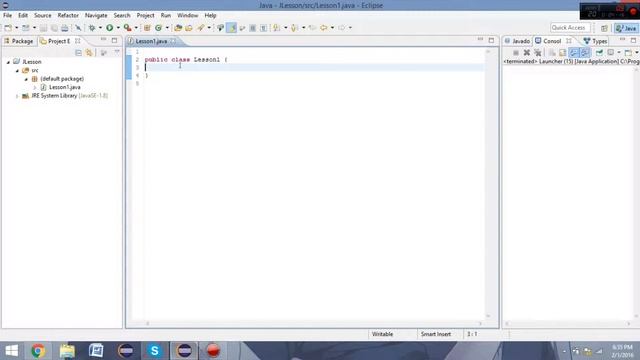Image resolution: width=640 pixels, height=360 pixels.
Task: Open the New Java Class dropdown arrow
Action: [167, 28]
